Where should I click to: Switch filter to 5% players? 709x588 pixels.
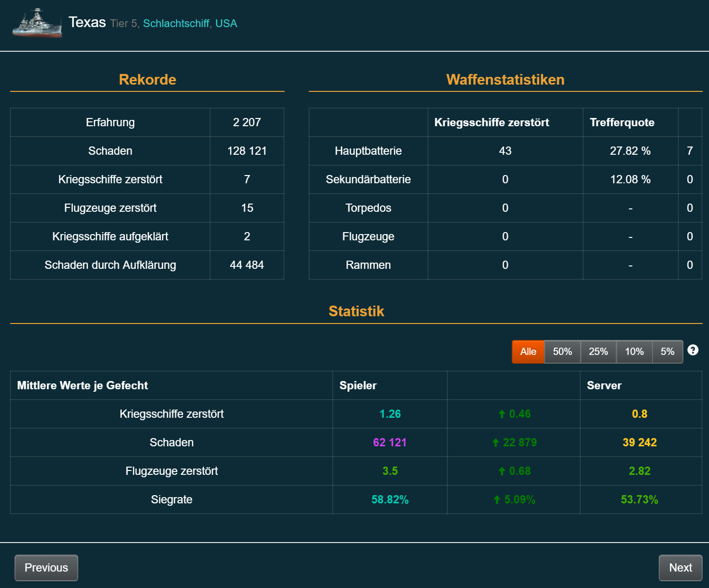coord(667,352)
